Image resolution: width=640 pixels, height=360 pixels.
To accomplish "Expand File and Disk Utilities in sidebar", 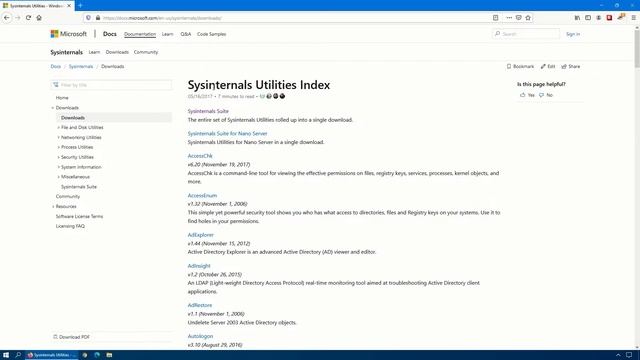I will pos(58,128).
